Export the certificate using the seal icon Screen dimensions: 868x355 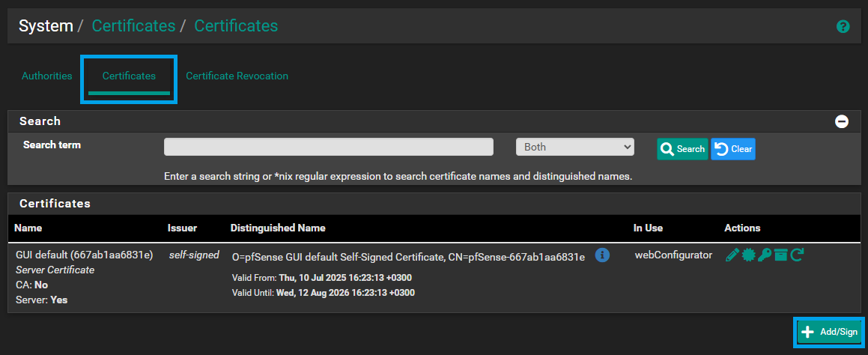(x=748, y=255)
